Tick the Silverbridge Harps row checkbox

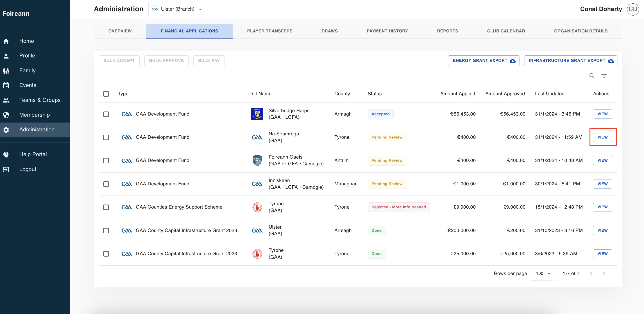(106, 114)
